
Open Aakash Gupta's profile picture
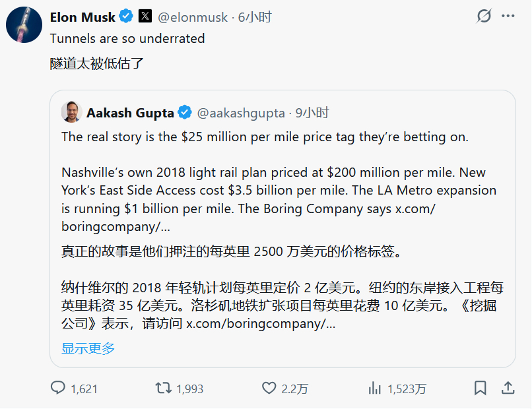71,112
